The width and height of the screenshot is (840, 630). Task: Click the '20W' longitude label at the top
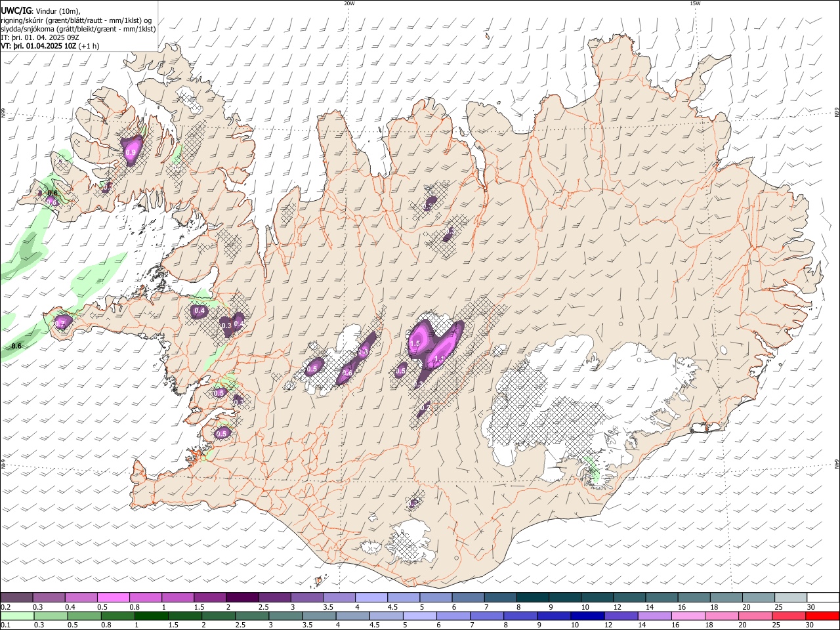coord(349,3)
